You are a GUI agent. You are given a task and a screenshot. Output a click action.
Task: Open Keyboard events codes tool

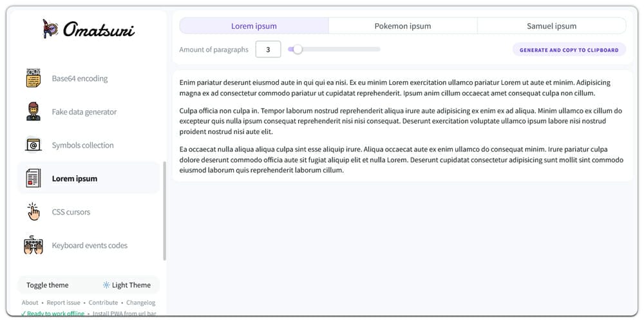88,245
